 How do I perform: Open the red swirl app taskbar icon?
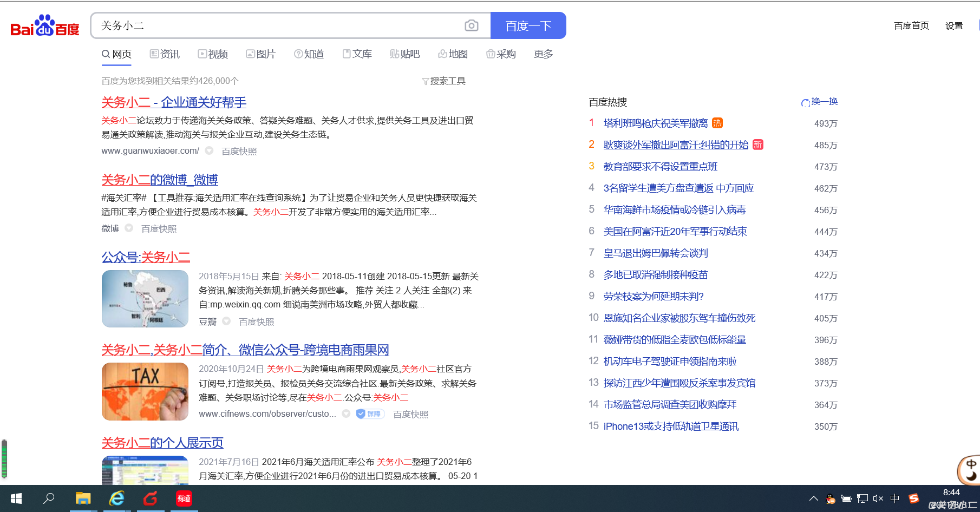tap(150, 498)
